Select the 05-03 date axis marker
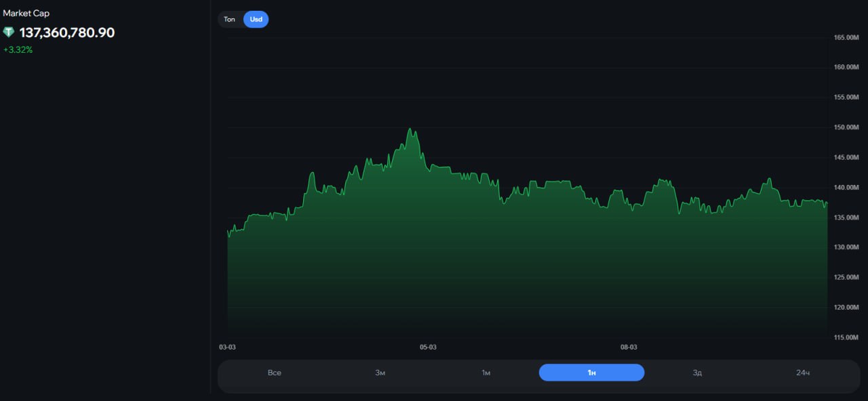Viewport: 868px width, 401px height. tap(428, 347)
